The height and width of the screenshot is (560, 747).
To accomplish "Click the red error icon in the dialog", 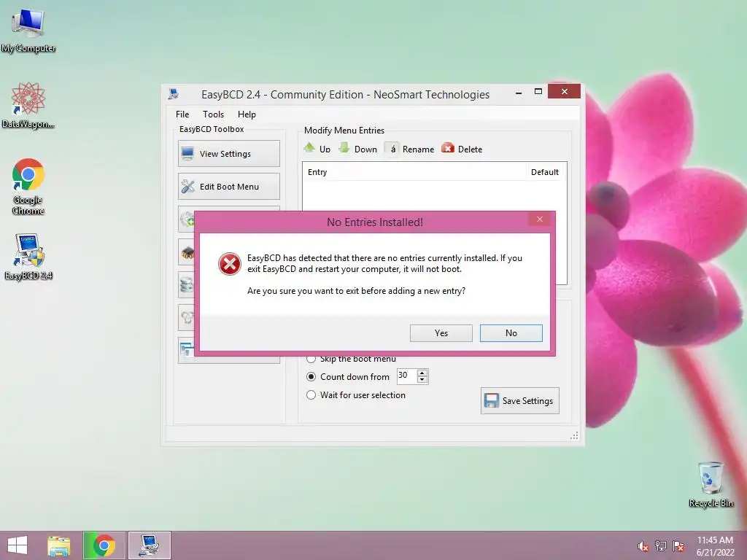I will (230, 264).
